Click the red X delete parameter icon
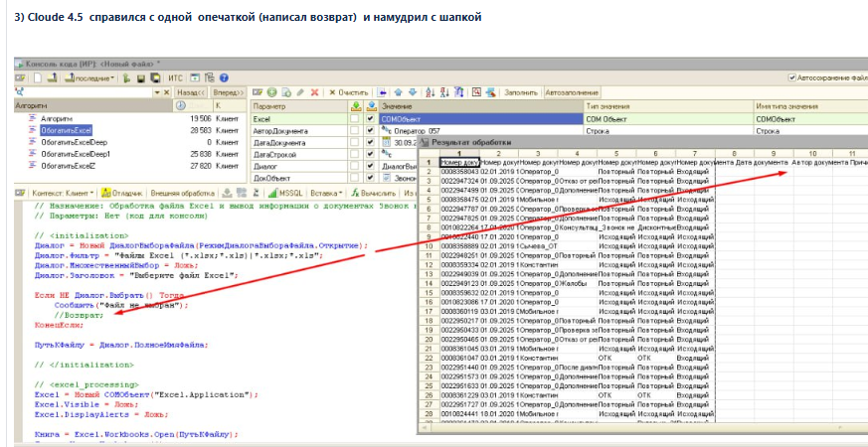 click(x=314, y=92)
